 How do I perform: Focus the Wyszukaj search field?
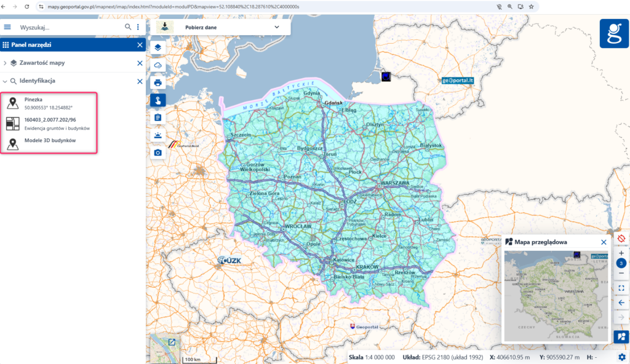(x=70, y=27)
